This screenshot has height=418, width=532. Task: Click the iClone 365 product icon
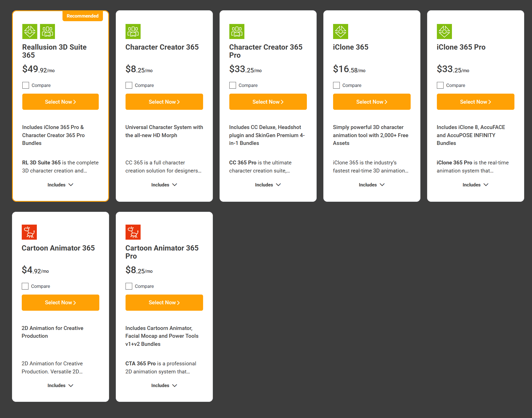(x=340, y=31)
